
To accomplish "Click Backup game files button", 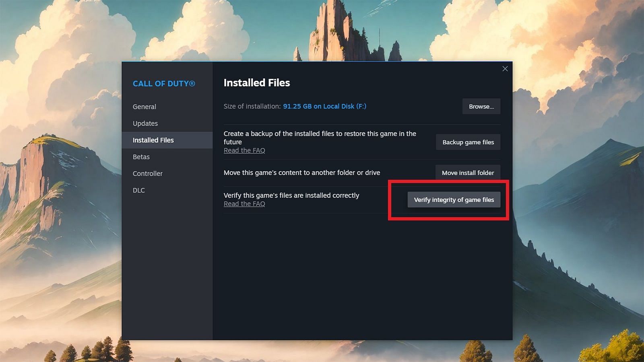I will [x=468, y=142].
